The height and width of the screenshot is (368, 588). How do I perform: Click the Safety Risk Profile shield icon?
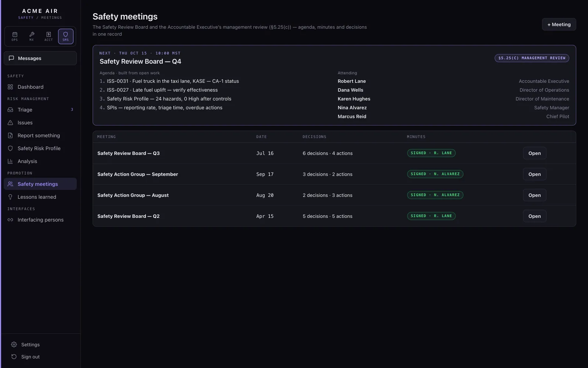click(10, 148)
